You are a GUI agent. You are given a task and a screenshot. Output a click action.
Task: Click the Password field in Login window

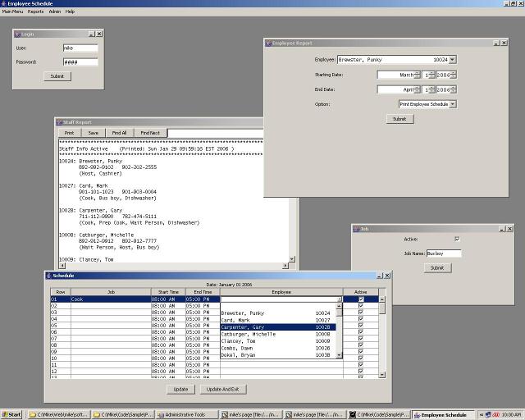(80, 62)
